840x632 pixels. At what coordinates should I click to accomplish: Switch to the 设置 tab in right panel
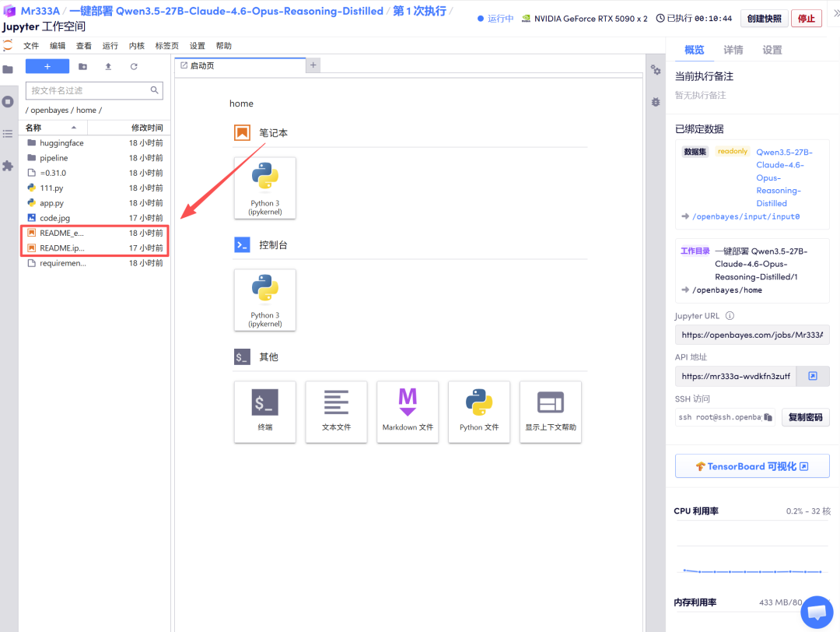click(772, 50)
